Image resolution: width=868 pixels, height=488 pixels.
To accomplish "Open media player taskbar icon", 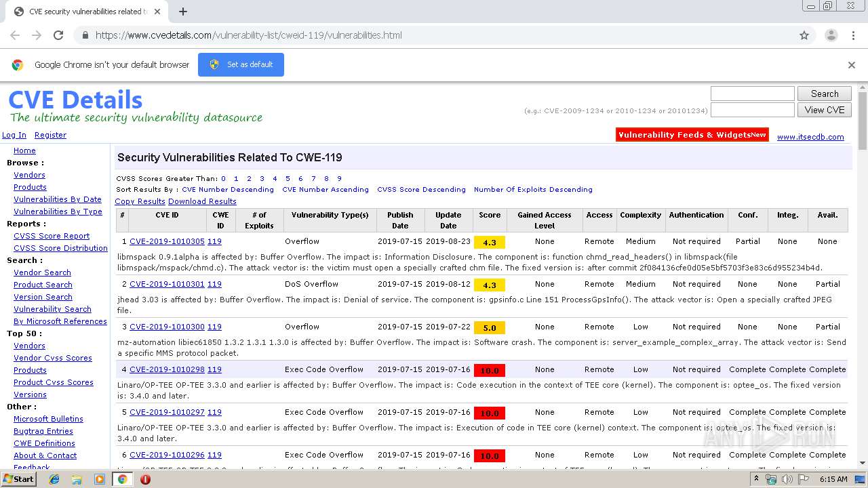I will (100, 479).
